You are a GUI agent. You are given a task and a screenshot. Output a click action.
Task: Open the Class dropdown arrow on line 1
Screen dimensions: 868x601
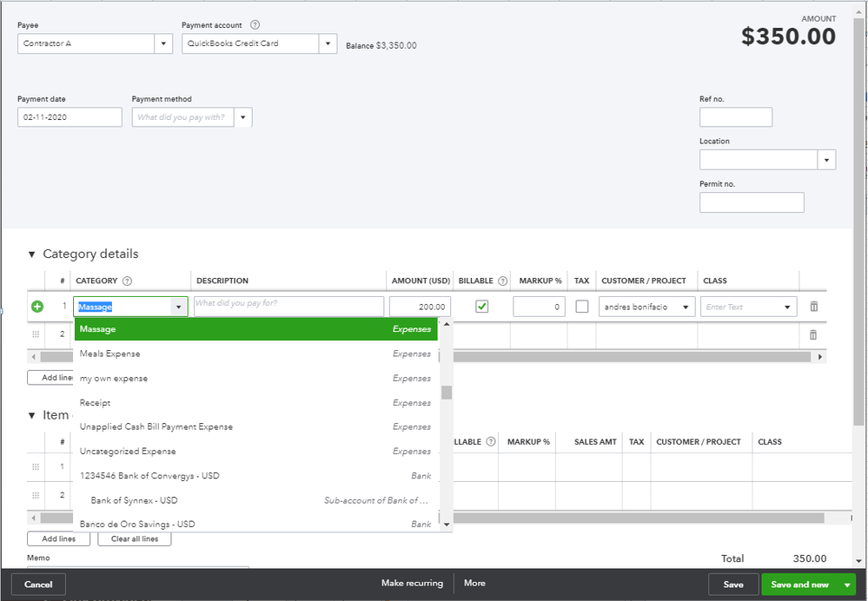787,307
